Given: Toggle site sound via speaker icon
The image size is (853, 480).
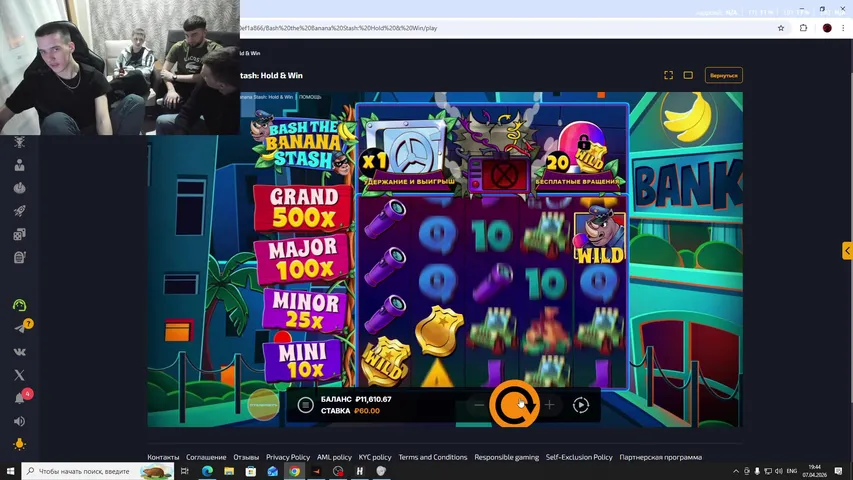Looking at the screenshot, I should click(x=19, y=421).
